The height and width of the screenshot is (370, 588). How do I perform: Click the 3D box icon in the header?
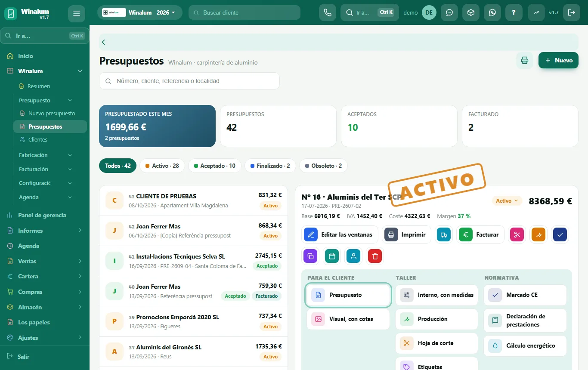point(471,12)
